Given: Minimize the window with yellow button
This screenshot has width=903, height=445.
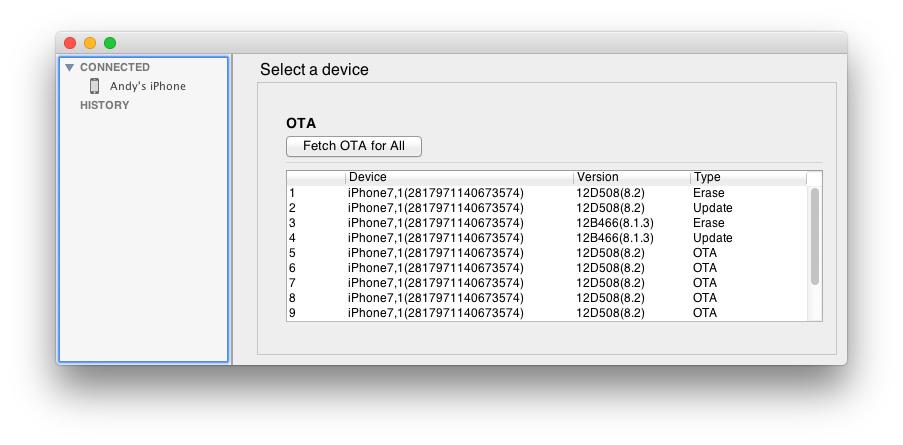Looking at the screenshot, I should [90, 43].
